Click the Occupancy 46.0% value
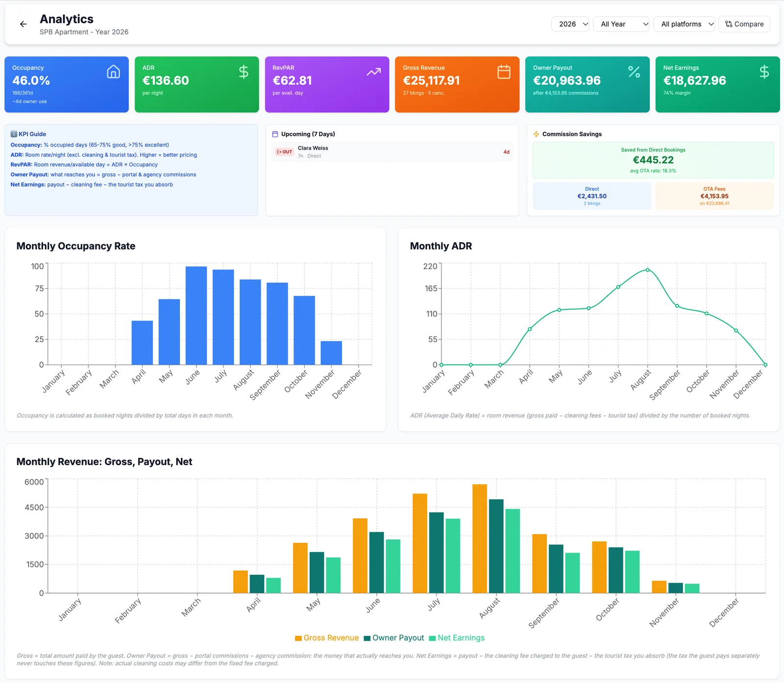The width and height of the screenshot is (784, 683). click(31, 80)
